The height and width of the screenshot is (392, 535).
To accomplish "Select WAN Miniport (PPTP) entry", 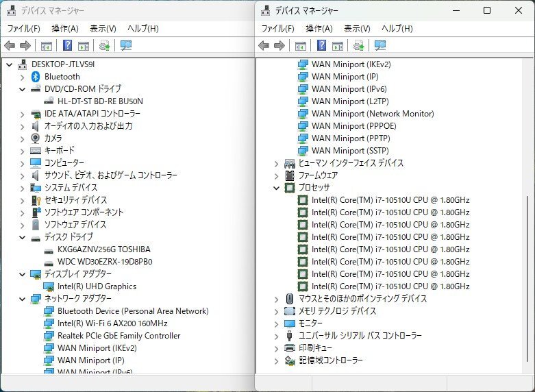I will [351, 138].
